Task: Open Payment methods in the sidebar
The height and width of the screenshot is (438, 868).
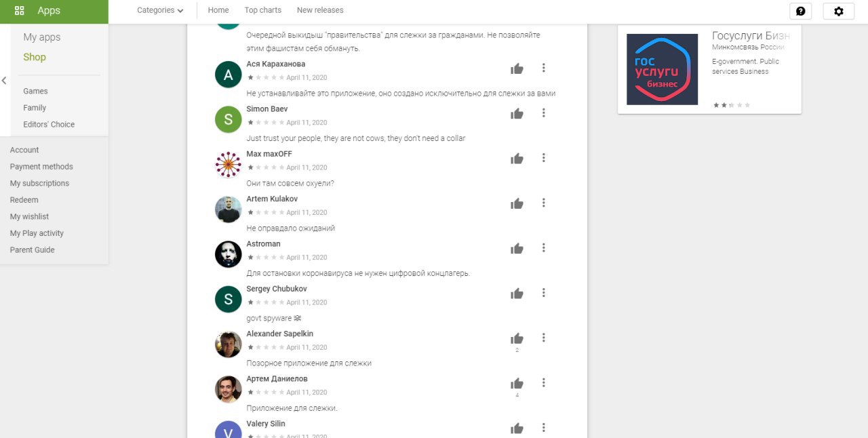Action: (41, 167)
